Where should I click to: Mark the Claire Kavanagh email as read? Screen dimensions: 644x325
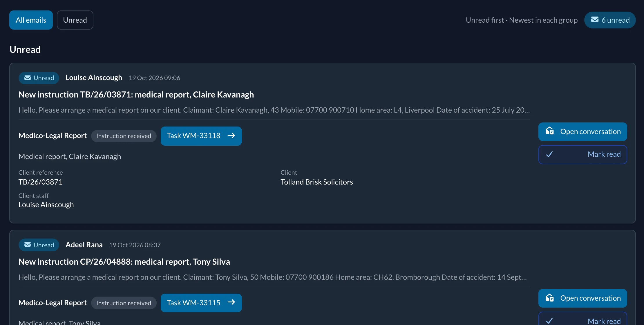pos(583,154)
